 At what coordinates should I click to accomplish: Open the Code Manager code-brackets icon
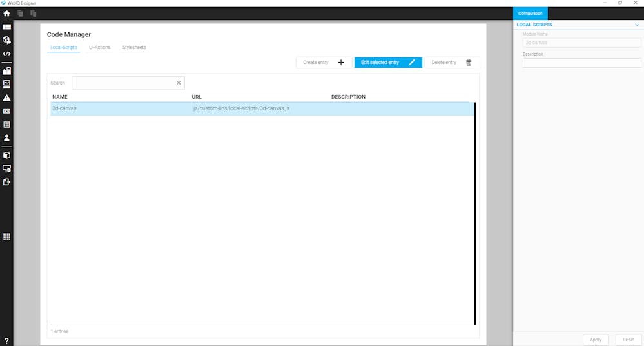click(x=6, y=54)
